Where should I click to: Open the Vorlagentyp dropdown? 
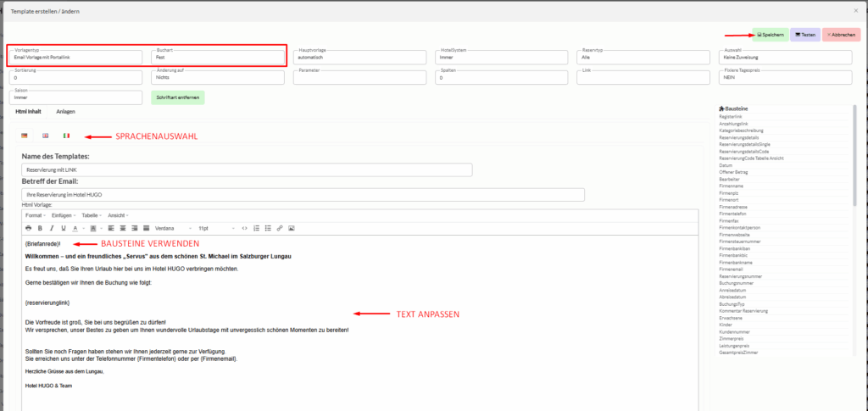[77, 58]
